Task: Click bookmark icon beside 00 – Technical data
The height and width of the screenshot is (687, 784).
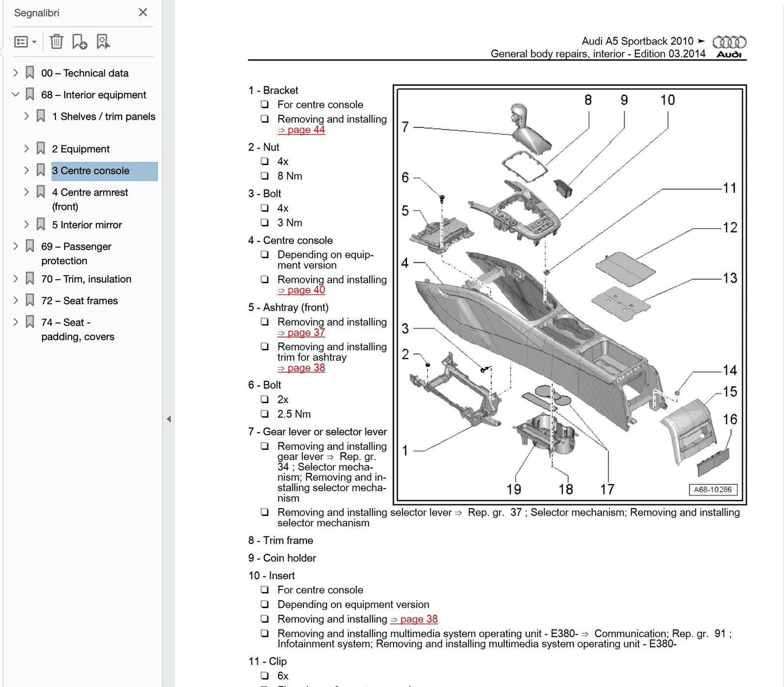Action: (x=30, y=73)
